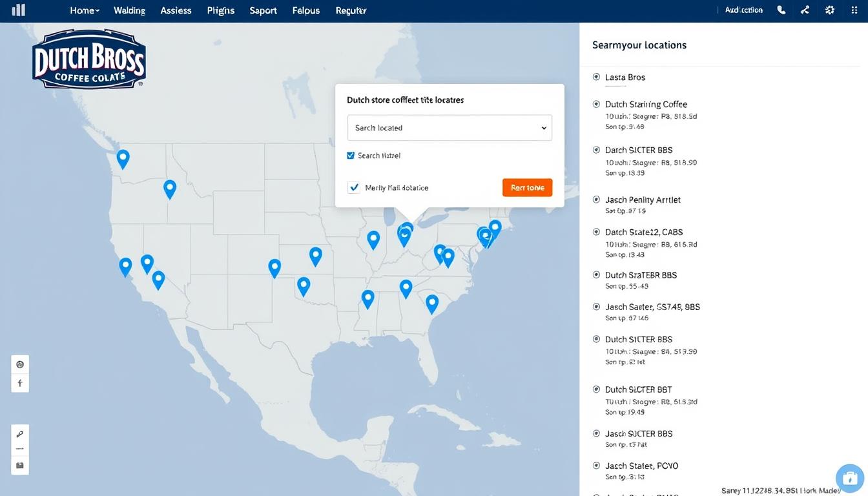Click the 'Son tp.:67 146' line under Jasch Saeter
868x496 pixels.
click(627, 318)
